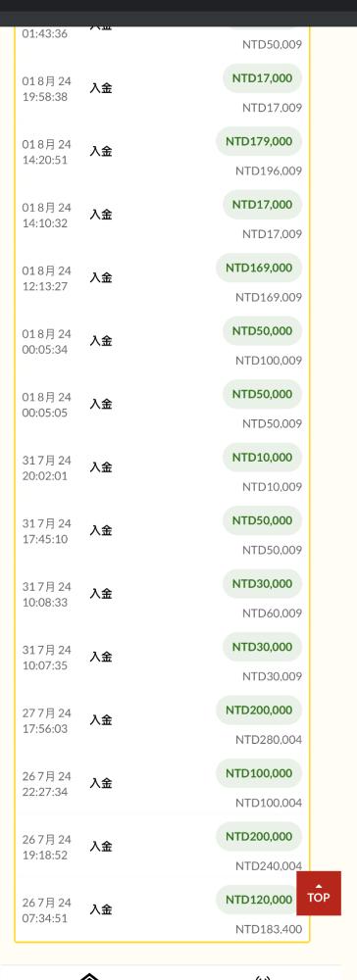Click balance text NTD183,400

269,929
